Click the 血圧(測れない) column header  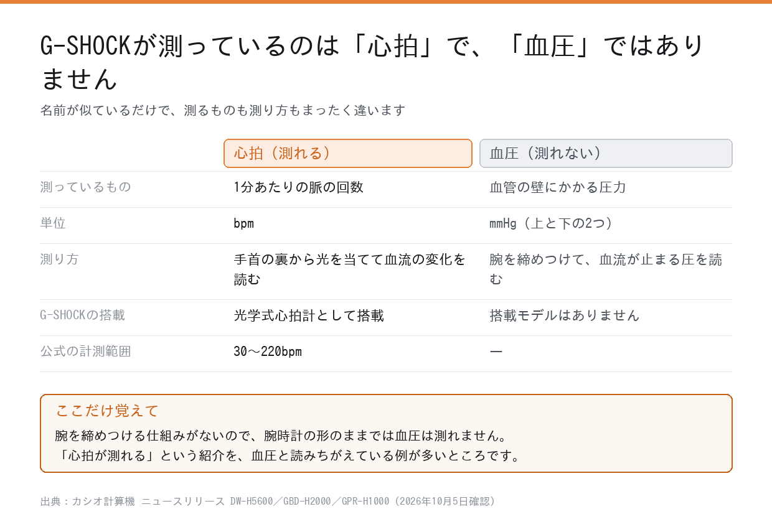click(606, 154)
